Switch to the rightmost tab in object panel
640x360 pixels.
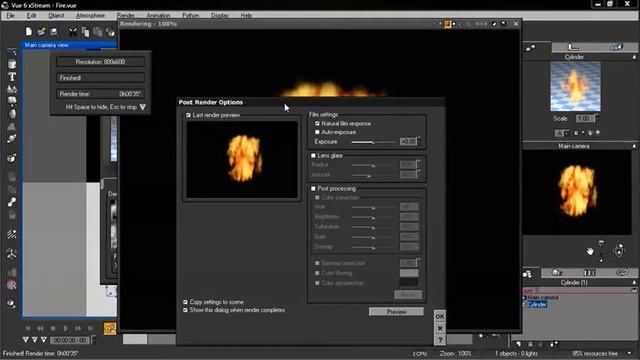[616, 47]
